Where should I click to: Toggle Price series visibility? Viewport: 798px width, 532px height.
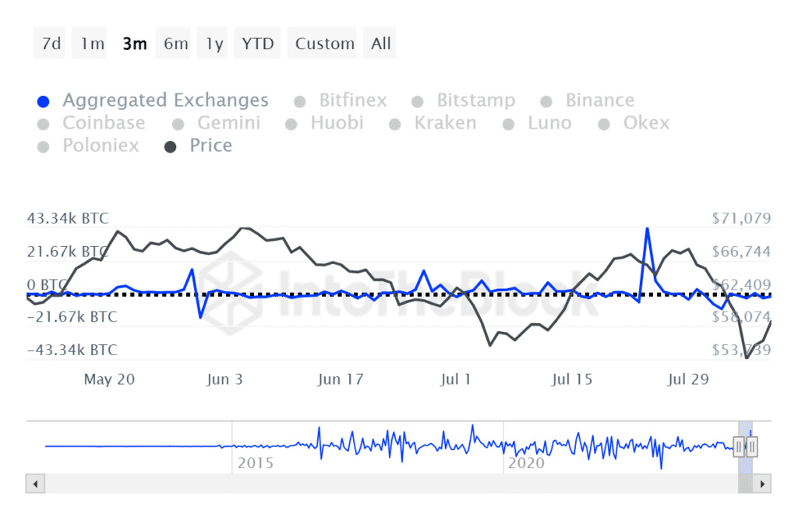pos(198,146)
